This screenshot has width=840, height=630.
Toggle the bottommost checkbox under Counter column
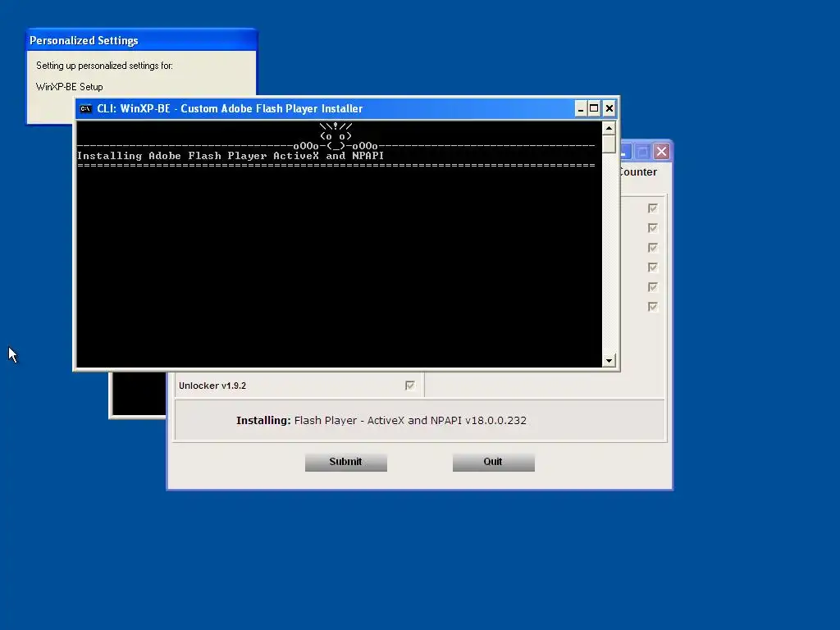pyautogui.click(x=652, y=307)
